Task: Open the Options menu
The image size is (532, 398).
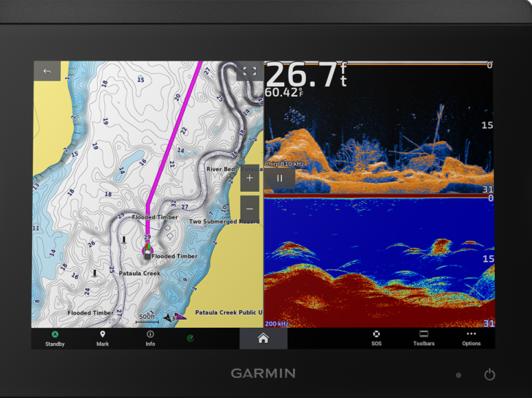Action: (471, 338)
